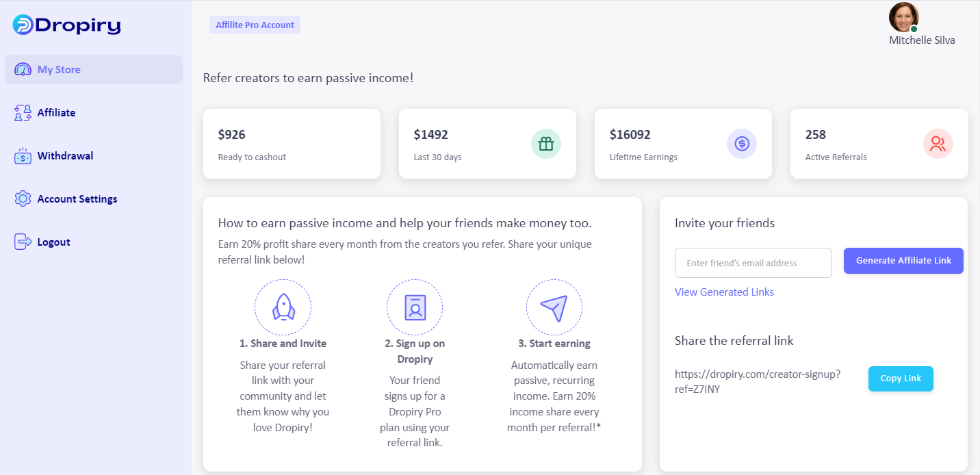Open the View Generated Links link
The height and width of the screenshot is (475, 980).
pos(724,292)
